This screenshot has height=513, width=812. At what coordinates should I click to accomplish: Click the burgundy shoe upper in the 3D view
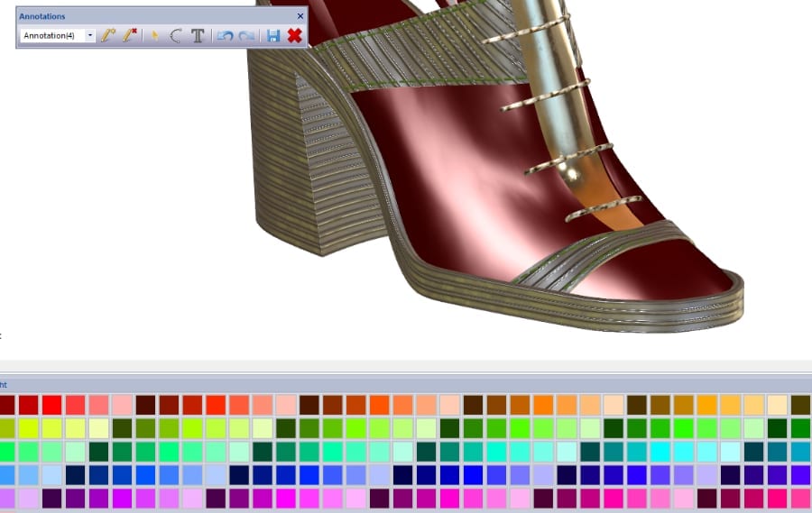[456, 176]
